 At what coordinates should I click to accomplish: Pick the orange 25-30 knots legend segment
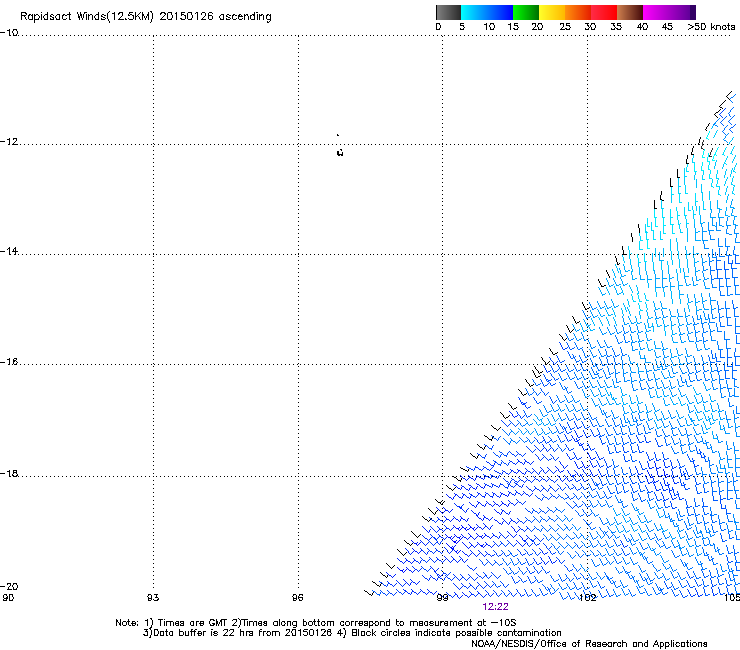(578, 12)
